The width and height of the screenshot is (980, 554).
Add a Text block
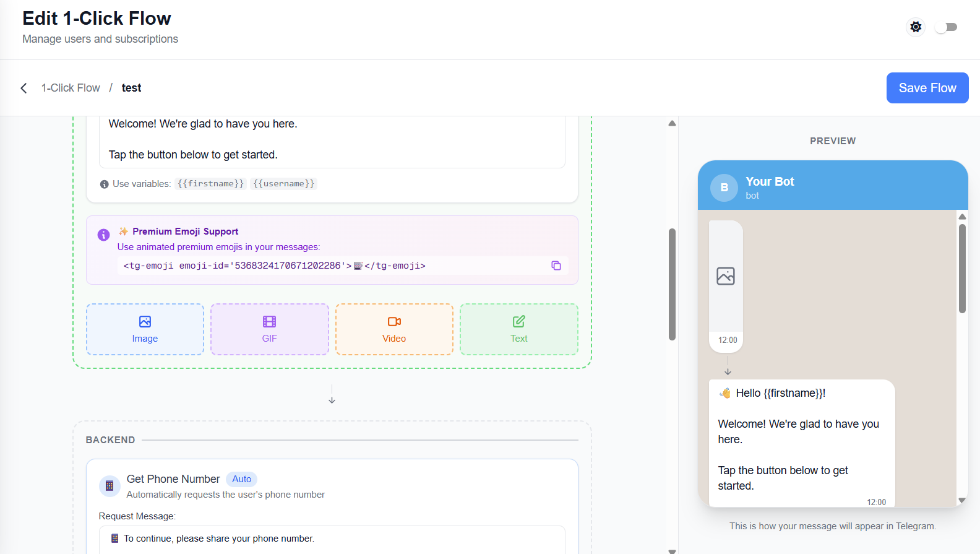point(519,329)
